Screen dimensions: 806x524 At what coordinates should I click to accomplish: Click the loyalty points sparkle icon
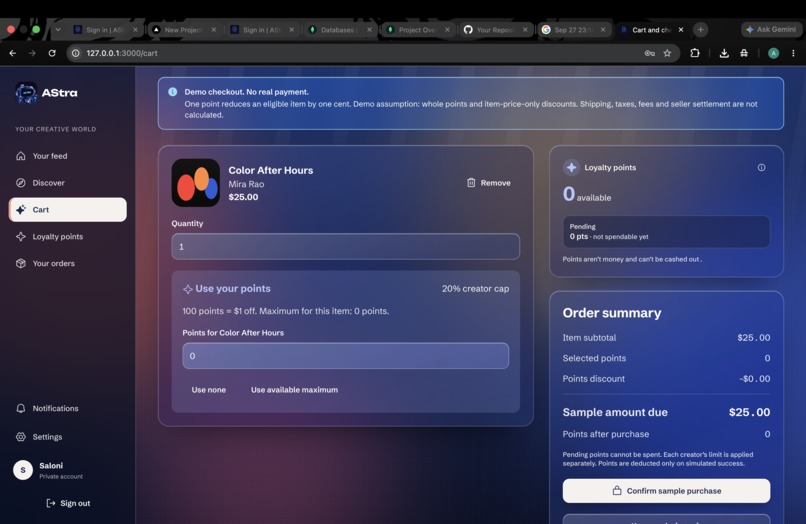[x=571, y=168]
